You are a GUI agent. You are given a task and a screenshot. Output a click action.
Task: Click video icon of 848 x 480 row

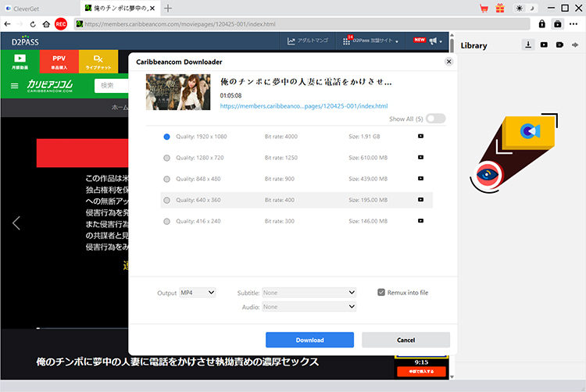pos(420,179)
